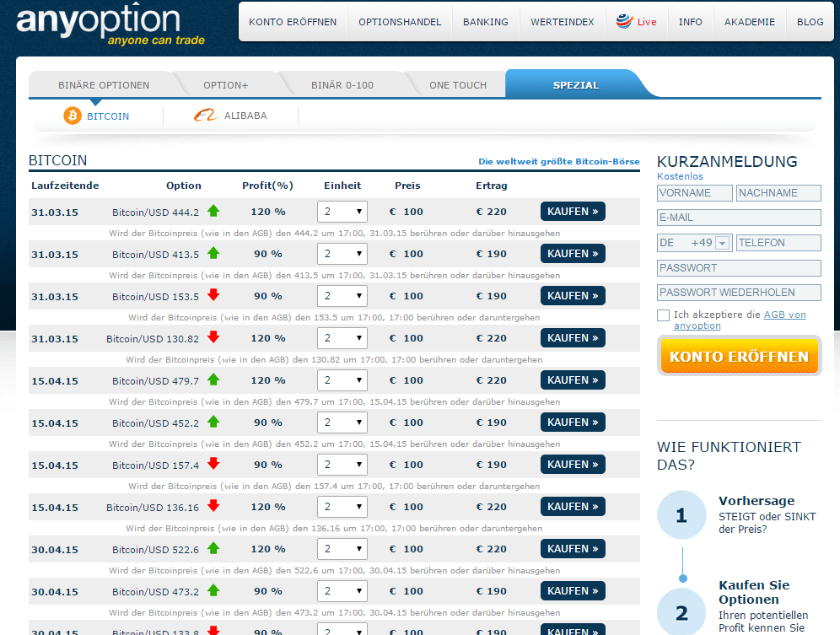Click the Alibaba logo icon
The width and height of the screenshot is (840, 635).
point(205,116)
